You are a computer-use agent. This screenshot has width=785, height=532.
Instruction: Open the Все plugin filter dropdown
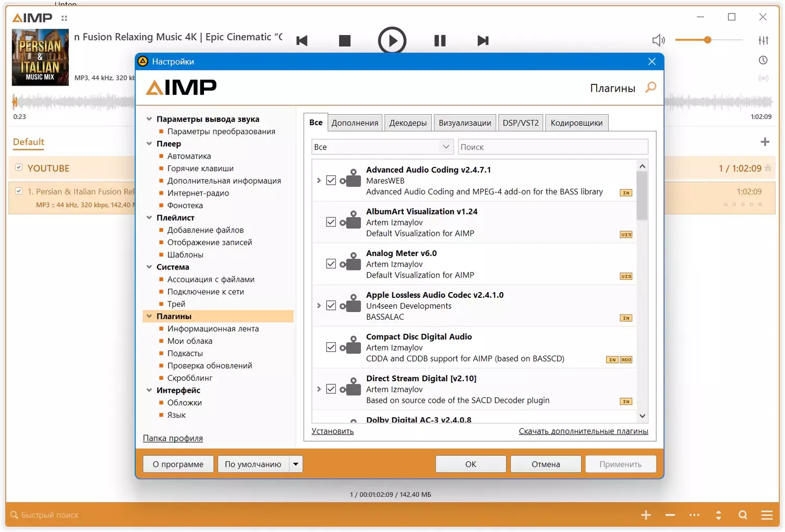pos(382,147)
